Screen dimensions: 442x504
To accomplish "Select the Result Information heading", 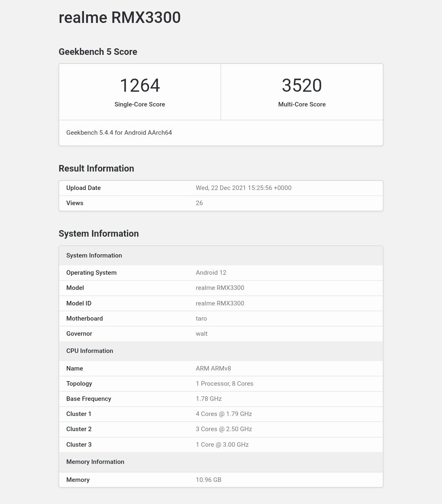I will (96, 168).
